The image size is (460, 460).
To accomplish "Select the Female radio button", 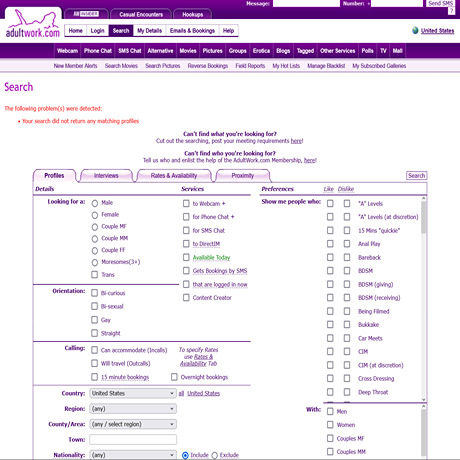I will point(95,215).
